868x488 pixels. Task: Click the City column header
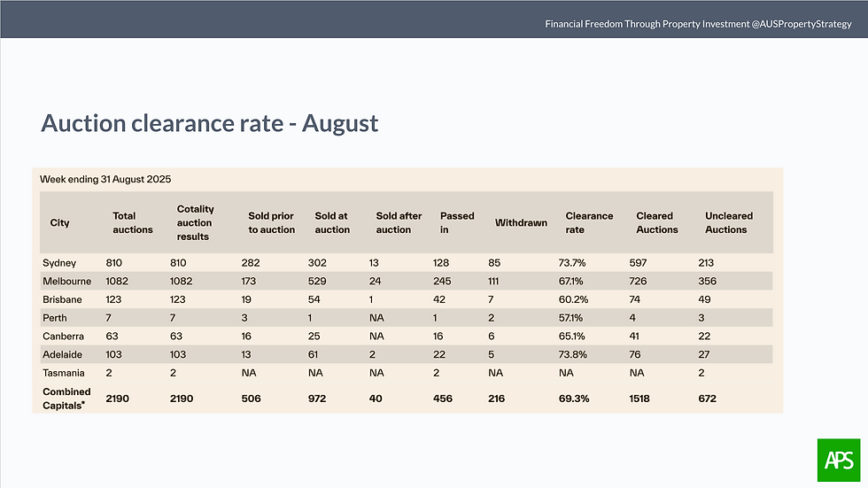click(x=59, y=222)
